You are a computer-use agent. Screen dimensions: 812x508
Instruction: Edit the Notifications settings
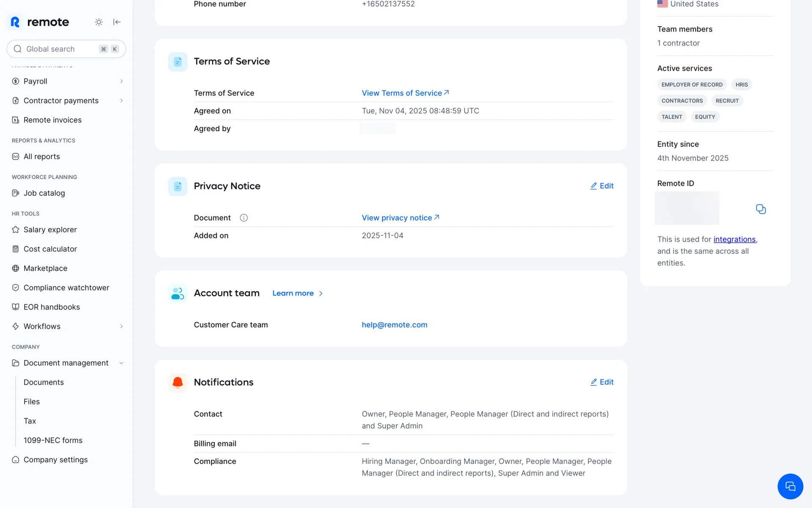click(602, 382)
